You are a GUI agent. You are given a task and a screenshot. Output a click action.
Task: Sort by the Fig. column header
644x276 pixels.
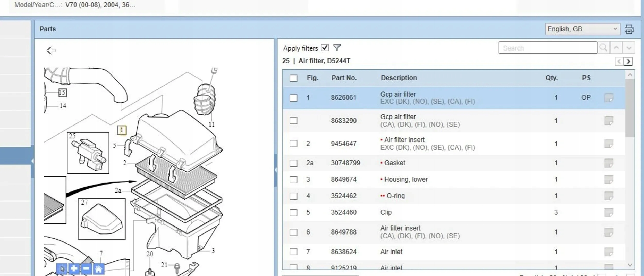312,78
